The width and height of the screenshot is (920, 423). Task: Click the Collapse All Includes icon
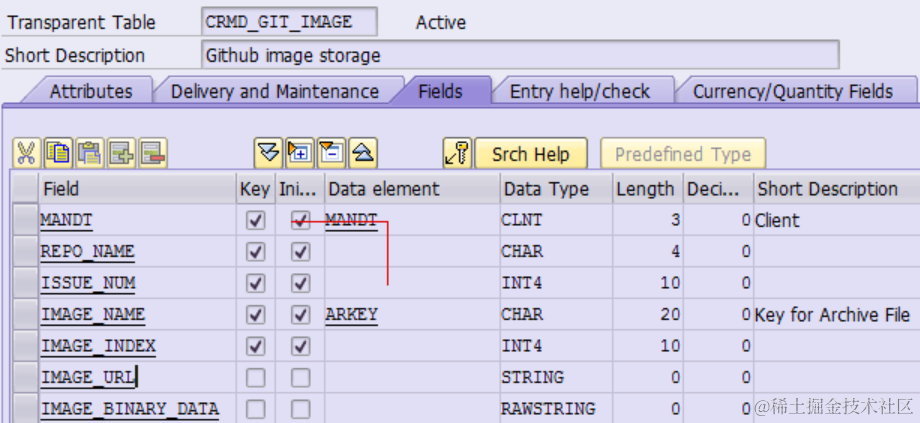[x=363, y=154]
